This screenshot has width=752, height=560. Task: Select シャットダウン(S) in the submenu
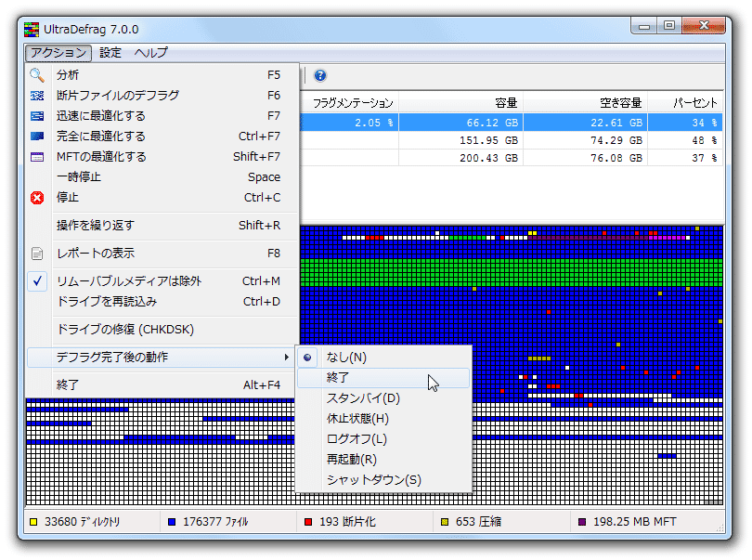(383, 480)
